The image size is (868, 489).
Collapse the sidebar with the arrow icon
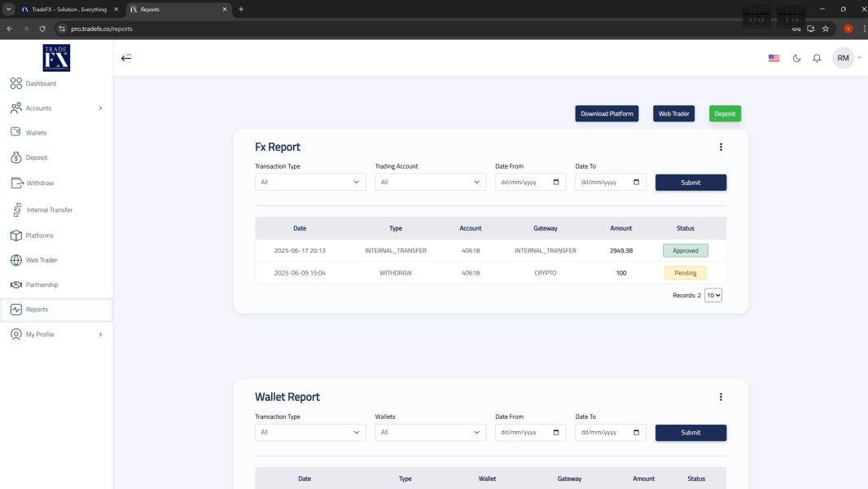pyautogui.click(x=126, y=58)
